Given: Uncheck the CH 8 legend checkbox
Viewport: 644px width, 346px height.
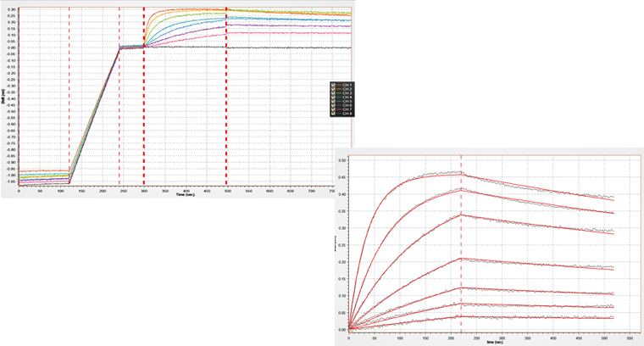Looking at the screenshot, I should pyautogui.click(x=333, y=115).
